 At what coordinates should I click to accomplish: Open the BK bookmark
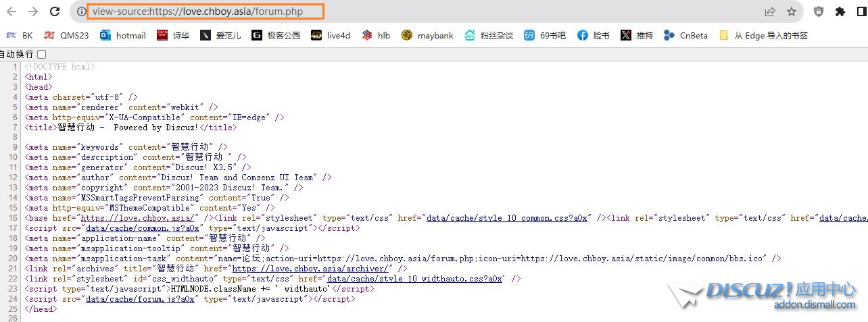(19, 35)
